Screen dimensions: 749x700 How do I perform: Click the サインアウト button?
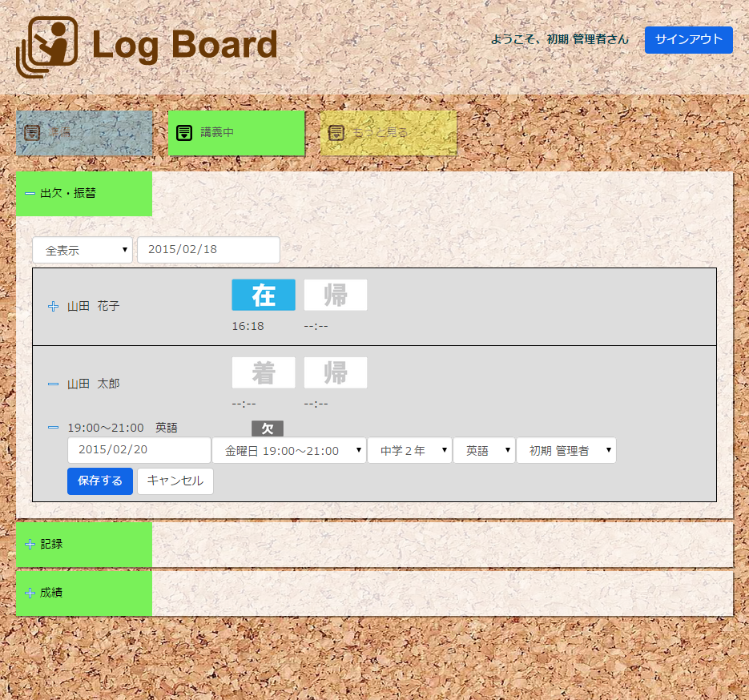tap(688, 39)
